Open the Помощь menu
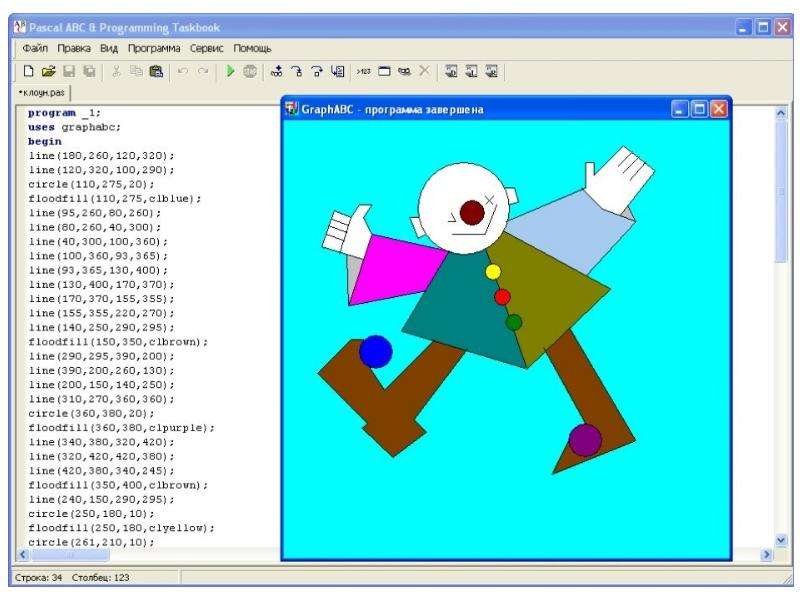 [x=252, y=48]
